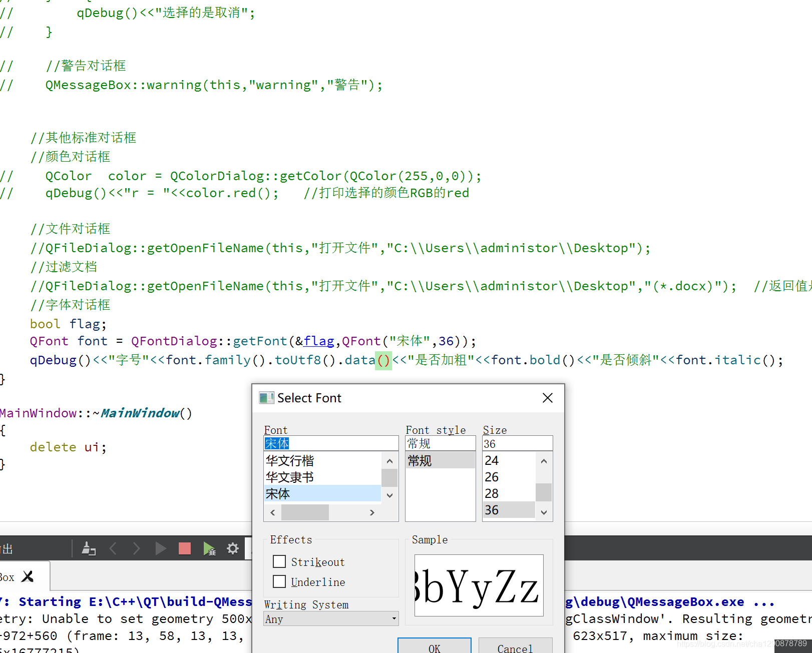Image resolution: width=812 pixels, height=653 pixels.
Task: Click the //颜色对话框 comment line
Action: tap(70, 157)
